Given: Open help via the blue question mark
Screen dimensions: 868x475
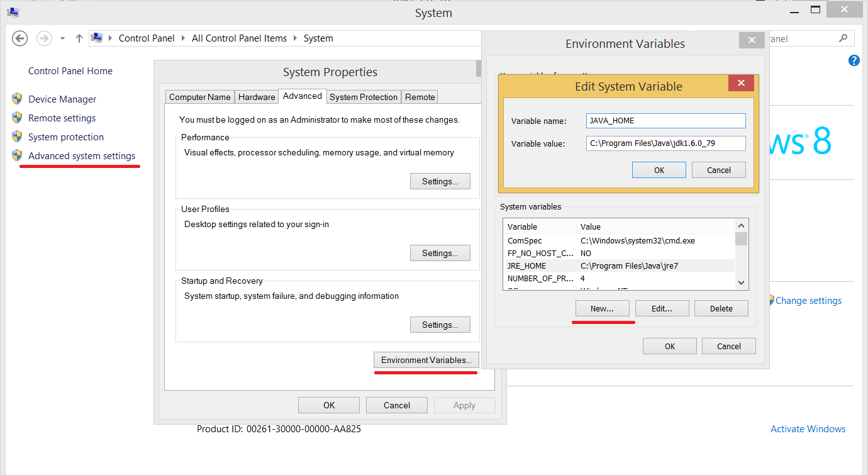Looking at the screenshot, I should [x=854, y=60].
